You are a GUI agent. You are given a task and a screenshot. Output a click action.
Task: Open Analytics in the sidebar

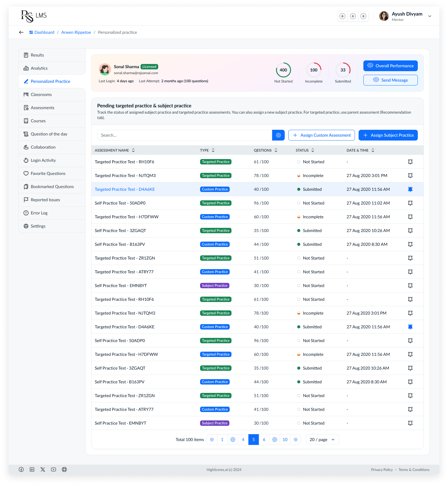(39, 68)
